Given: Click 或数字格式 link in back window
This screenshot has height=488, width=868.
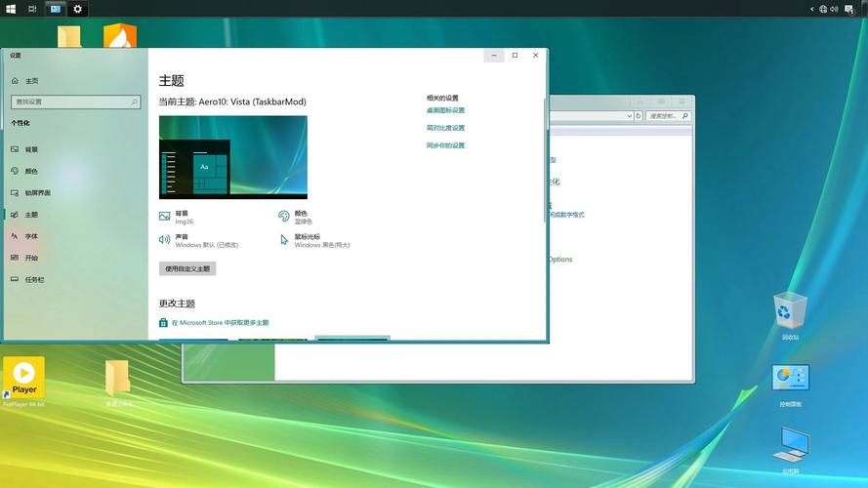Looking at the screenshot, I should click(x=567, y=215).
